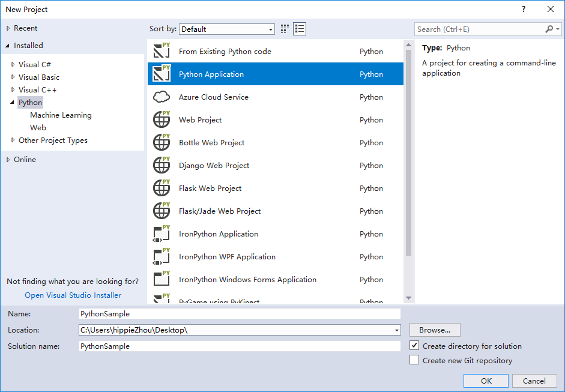Click the IronPython Windows Forms Application icon
The width and height of the screenshot is (565, 392).
pyautogui.click(x=162, y=279)
